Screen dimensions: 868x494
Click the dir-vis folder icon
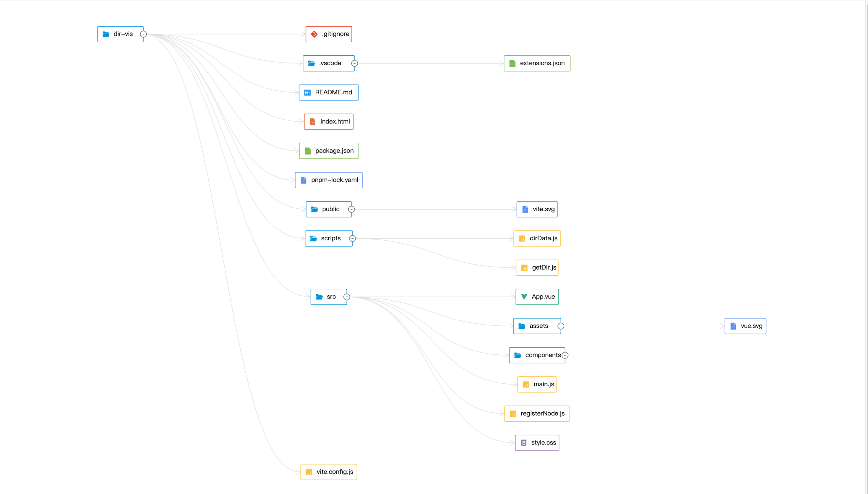pyautogui.click(x=106, y=34)
